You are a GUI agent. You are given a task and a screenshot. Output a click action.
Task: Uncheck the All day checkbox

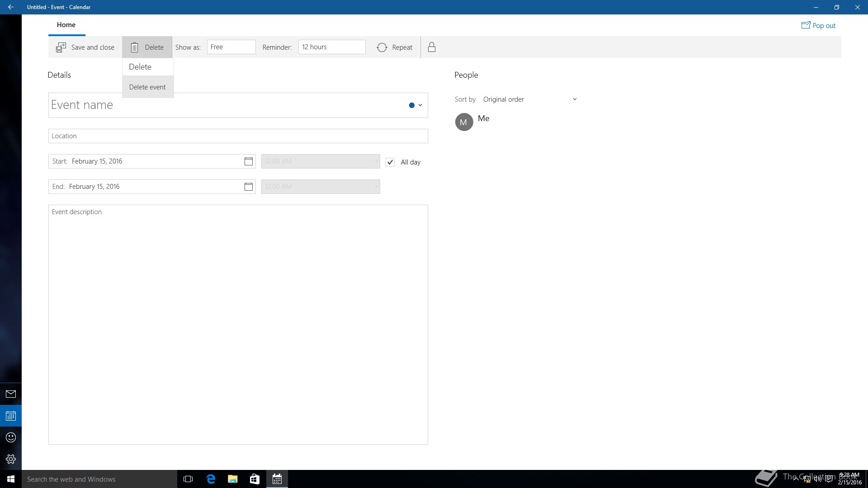click(390, 162)
